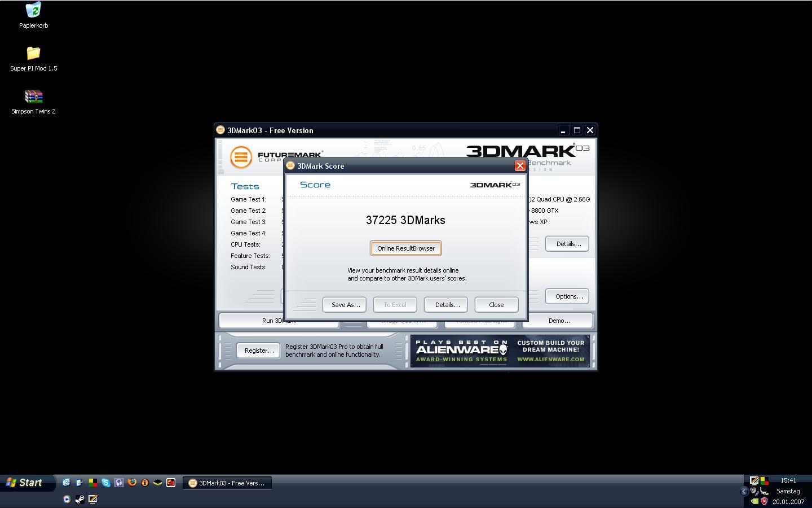
Task: Launch Windows Media Player from quick launch
Action: point(67,499)
